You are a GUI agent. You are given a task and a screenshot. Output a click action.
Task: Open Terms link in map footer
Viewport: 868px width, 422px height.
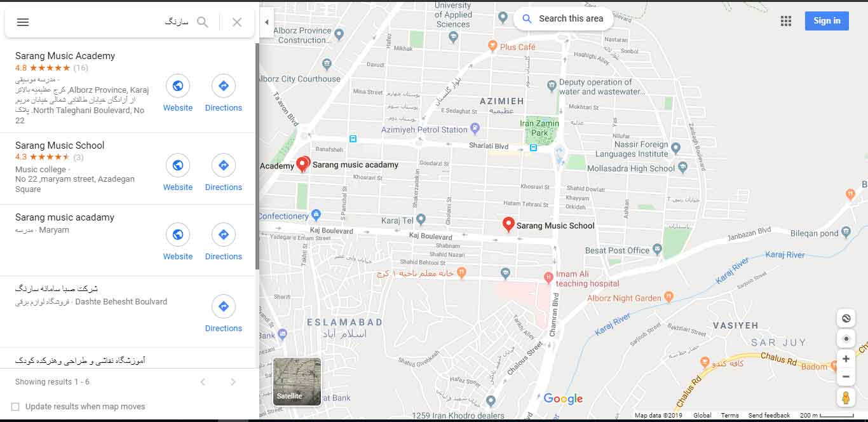[x=729, y=416]
